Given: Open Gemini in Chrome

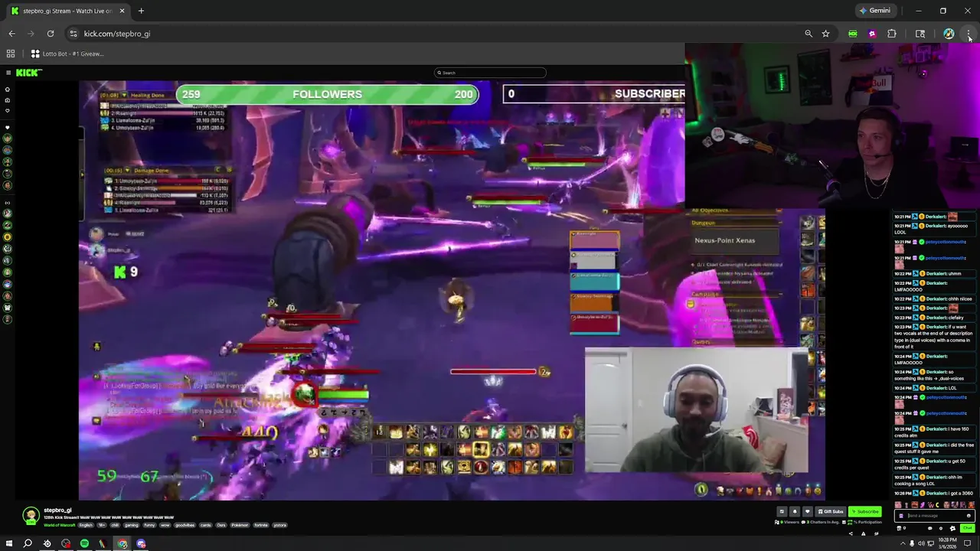Looking at the screenshot, I should [874, 11].
